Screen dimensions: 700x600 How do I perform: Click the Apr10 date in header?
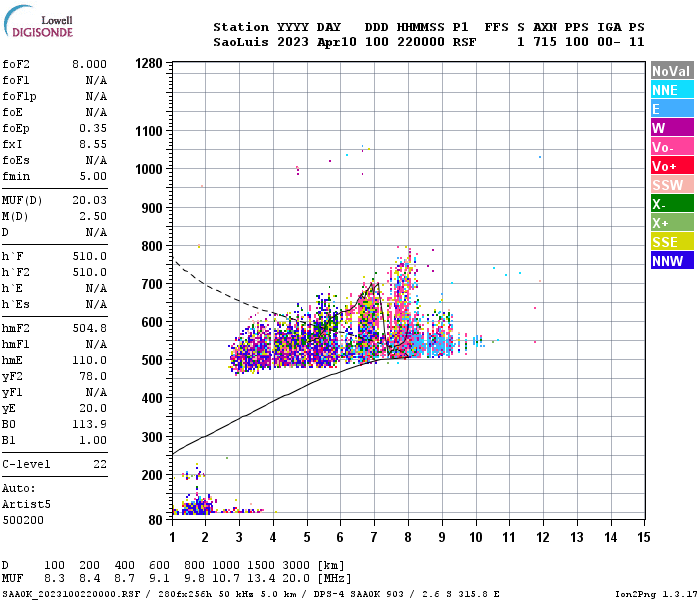[x=337, y=42]
